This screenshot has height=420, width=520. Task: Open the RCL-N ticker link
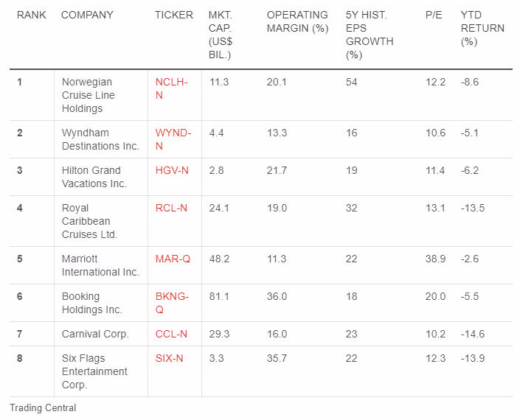click(171, 208)
